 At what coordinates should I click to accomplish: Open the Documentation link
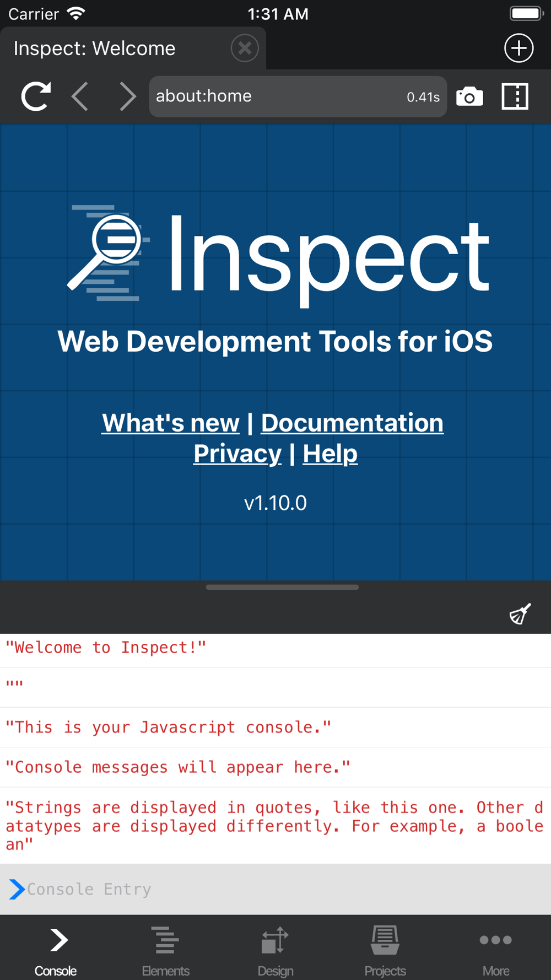point(352,423)
